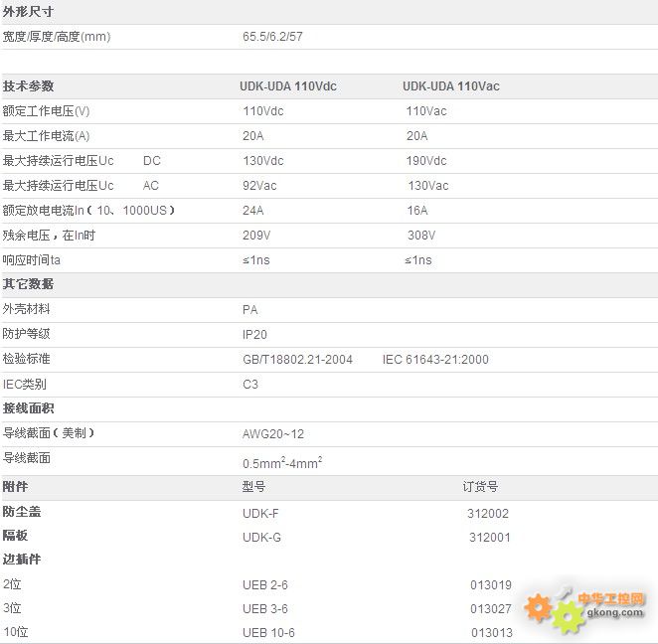Screen dimensions: 658x644
Task: Click the IP20 protection rating value
Action: coord(254,335)
